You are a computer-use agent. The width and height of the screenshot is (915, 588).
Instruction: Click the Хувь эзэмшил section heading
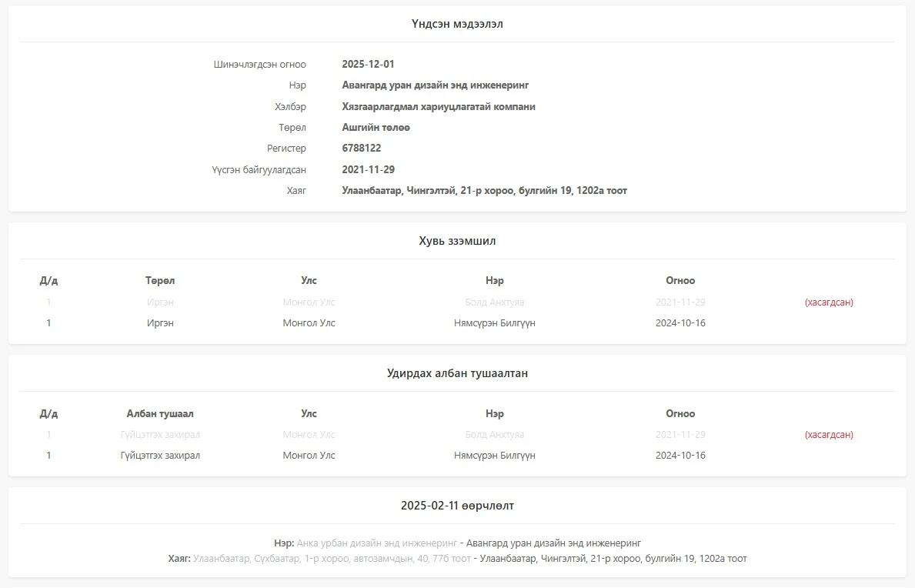(x=457, y=241)
